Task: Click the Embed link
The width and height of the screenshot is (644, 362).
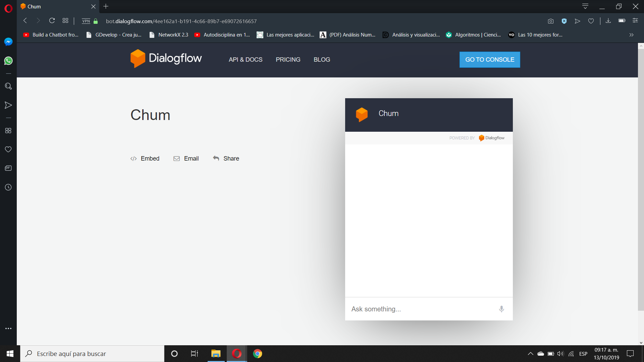Action: [x=145, y=159]
